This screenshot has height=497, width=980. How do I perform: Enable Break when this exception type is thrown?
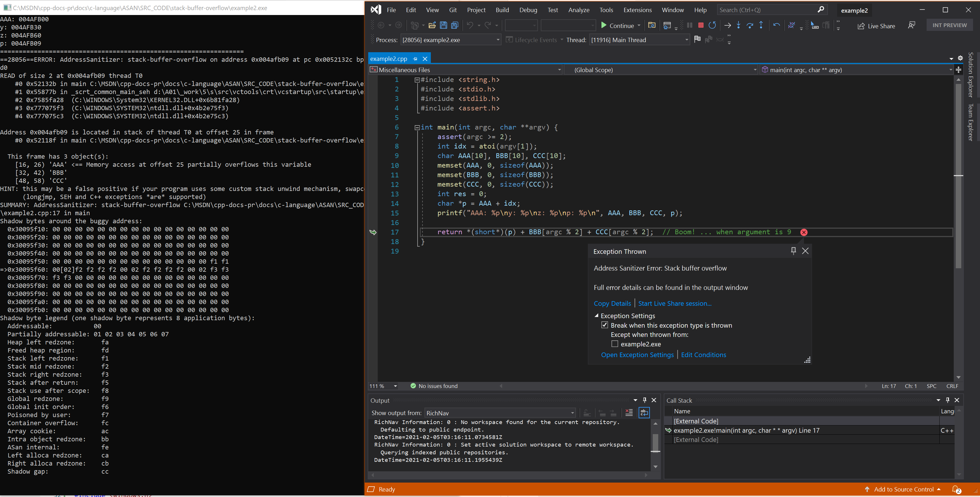(x=605, y=325)
